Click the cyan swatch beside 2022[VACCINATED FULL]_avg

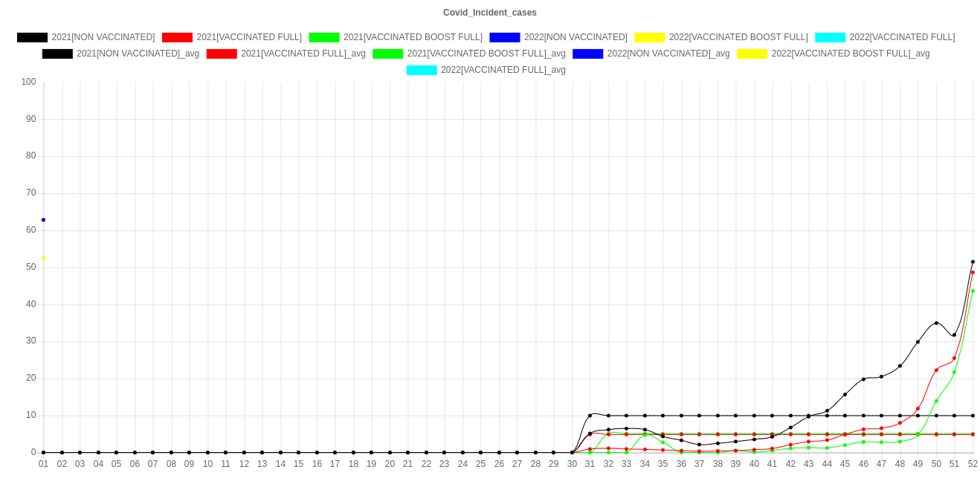[421, 70]
